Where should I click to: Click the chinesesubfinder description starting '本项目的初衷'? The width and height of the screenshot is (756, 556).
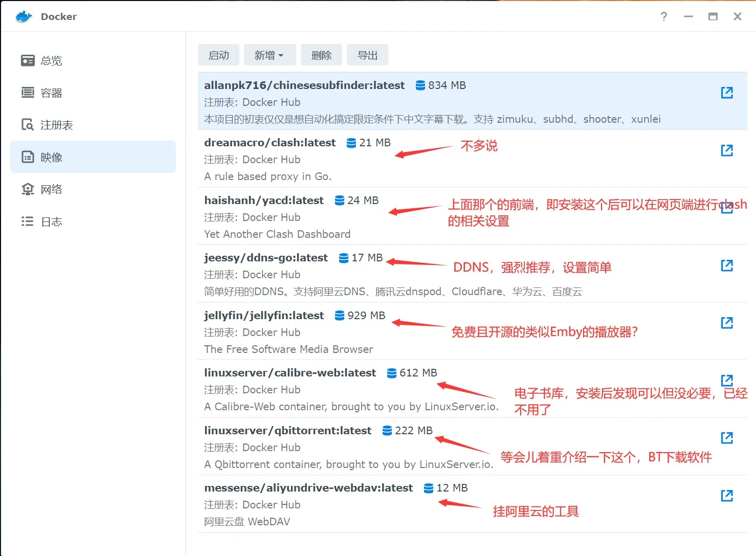(432, 119)
